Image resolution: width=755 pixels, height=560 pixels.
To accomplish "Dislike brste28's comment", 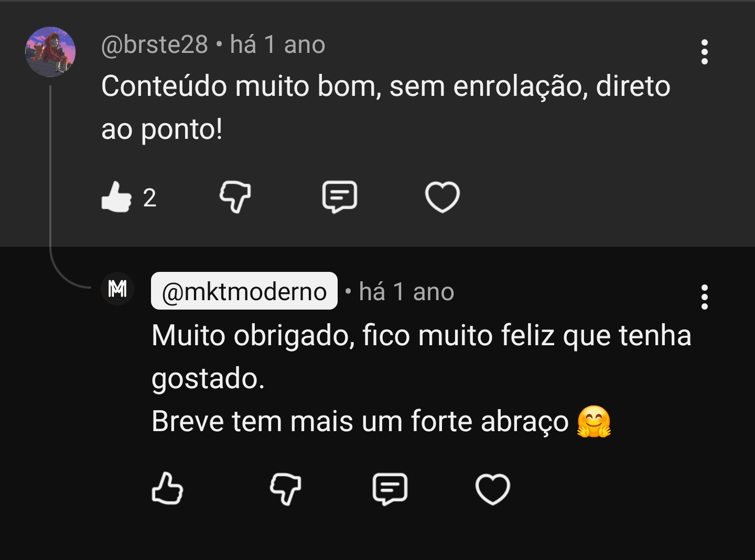I will click(x=235, y=197).
